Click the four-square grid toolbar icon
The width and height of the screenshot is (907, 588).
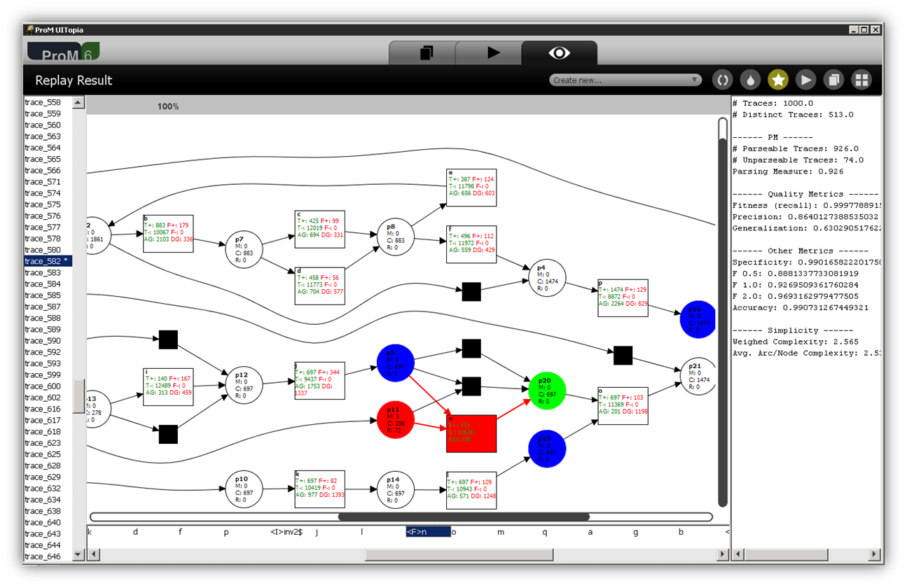pos(861,80)
